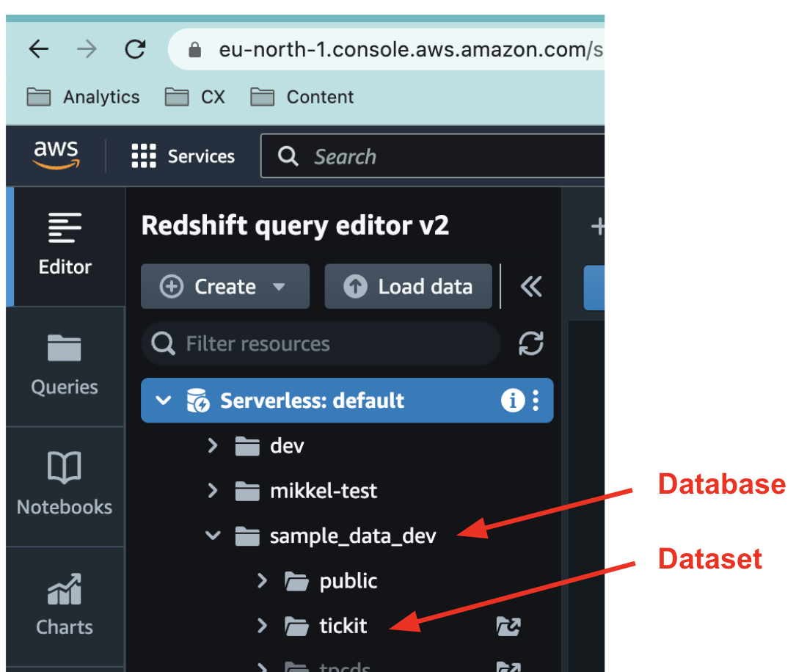Collapse the sample_data_dev database chevron
This screenshot has width=807, height=672.
point(213,536)
